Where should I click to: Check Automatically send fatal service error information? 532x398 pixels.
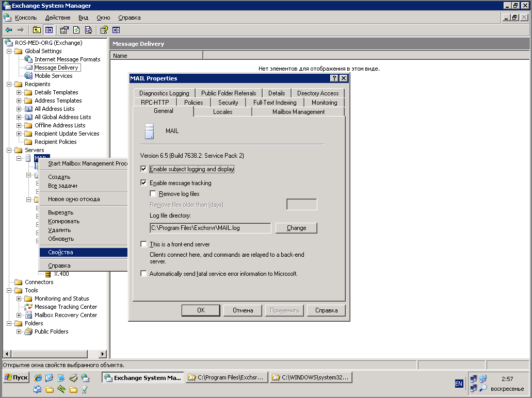pos(144,274)
